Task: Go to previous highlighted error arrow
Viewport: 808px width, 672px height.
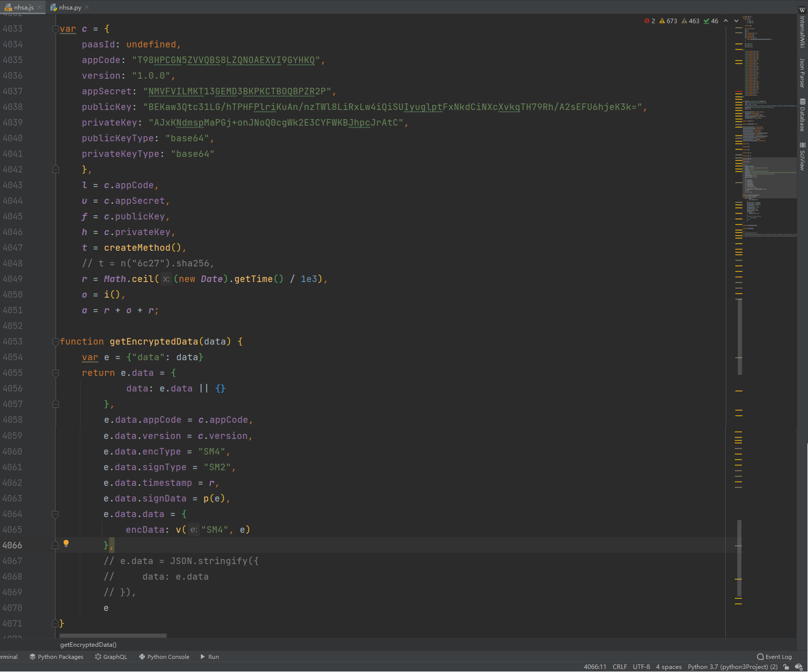Action: [x=726, y=21]
